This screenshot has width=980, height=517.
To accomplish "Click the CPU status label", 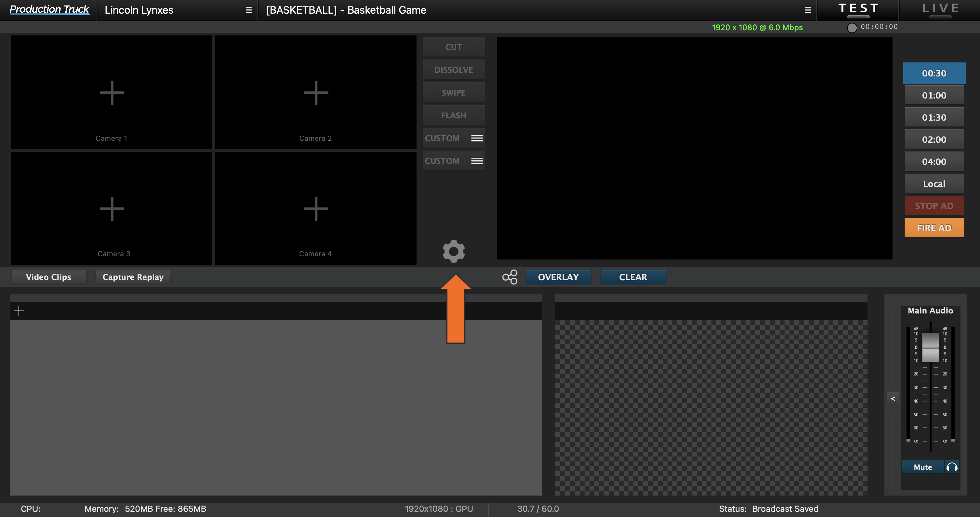I will pyautogui.click(x=31, y=509).
